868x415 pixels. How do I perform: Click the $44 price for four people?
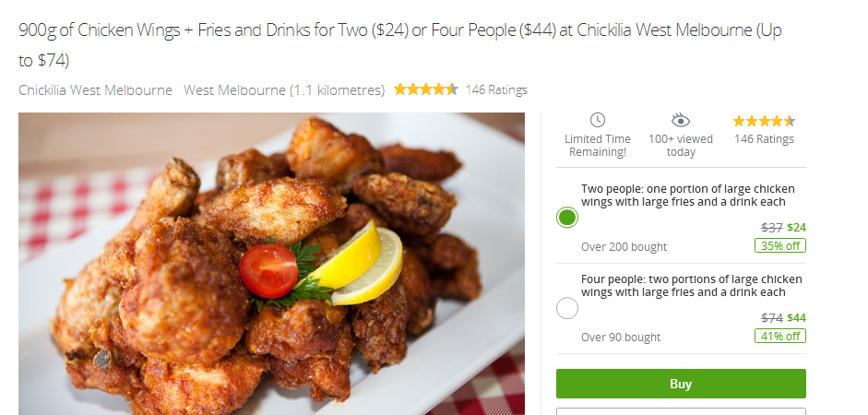[797, 317]
